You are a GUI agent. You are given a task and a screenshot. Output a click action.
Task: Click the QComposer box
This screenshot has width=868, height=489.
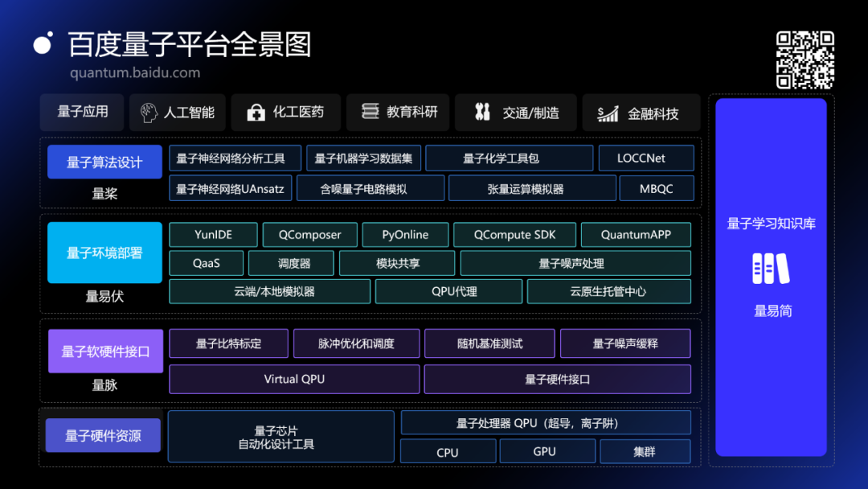coord(310,235)
